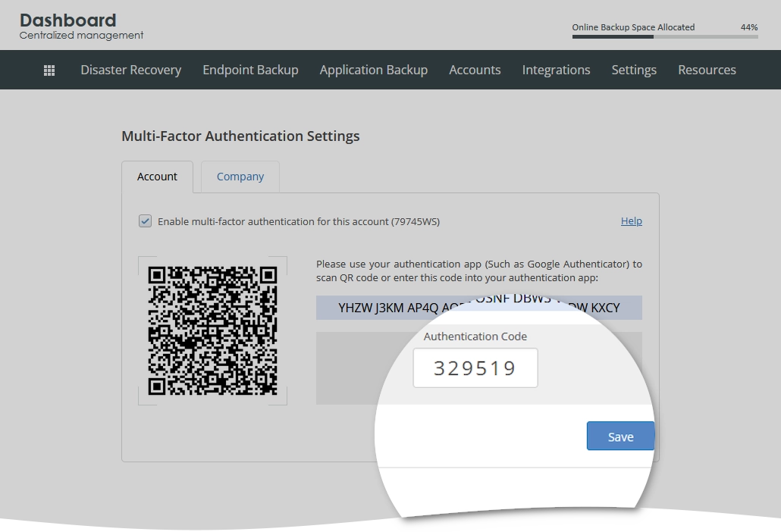The width and height of the screenshot is (781, 532).
Task: Click the Dashboard title
Action: click(x=67, y=20)
